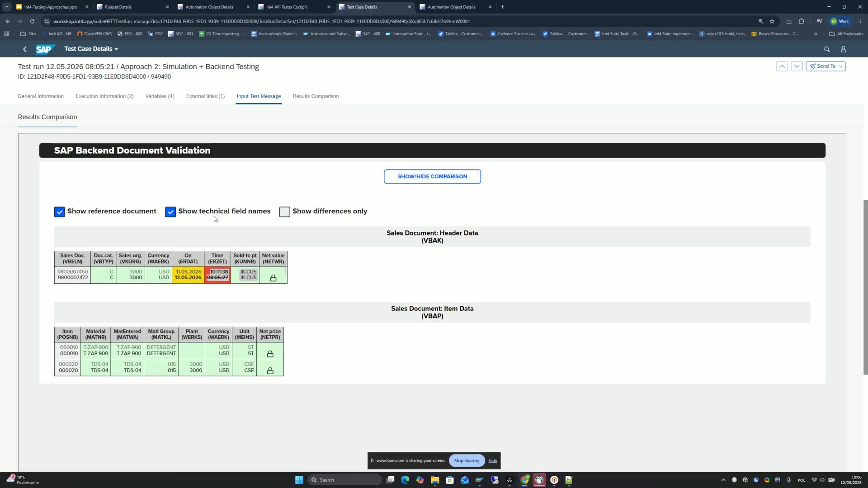Click the SAP logo in header
This screenshot has height=488, width=868.
[x=45, y=49]
